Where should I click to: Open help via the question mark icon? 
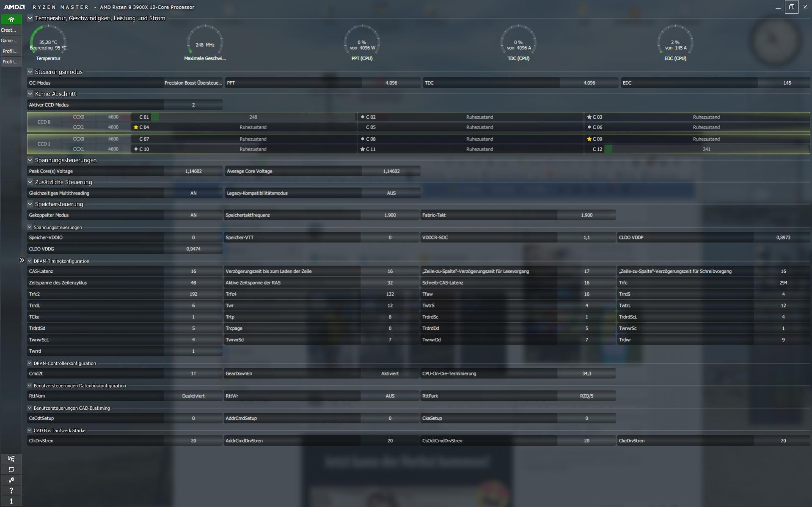pos(11,491)
